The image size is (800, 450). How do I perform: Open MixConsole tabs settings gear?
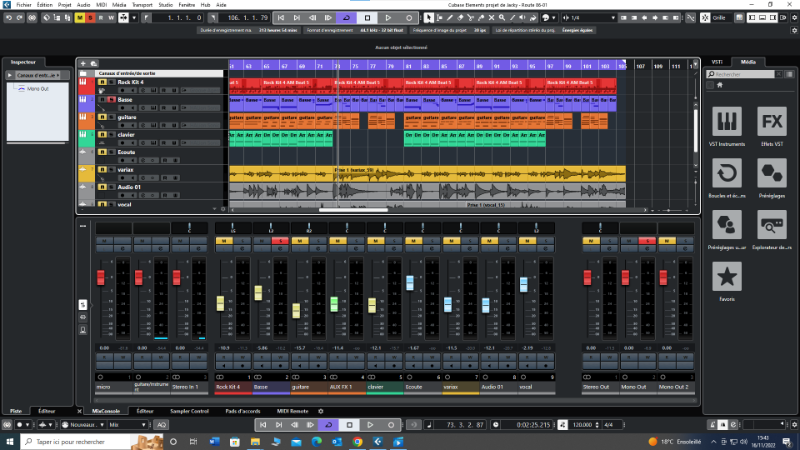(x=320, y=411)
